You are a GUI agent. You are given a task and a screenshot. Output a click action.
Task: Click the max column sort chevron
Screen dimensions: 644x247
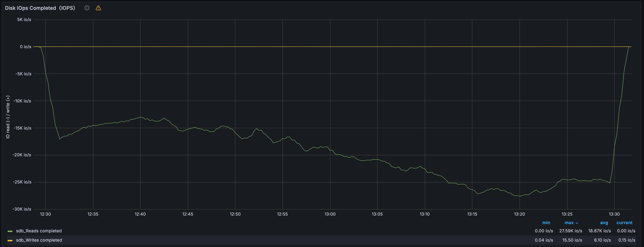(x=576, y=223)
